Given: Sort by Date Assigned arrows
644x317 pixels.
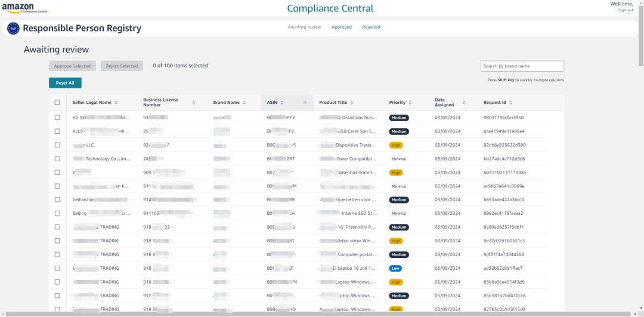Looking at the screenshot, I should tap(464, 103).
